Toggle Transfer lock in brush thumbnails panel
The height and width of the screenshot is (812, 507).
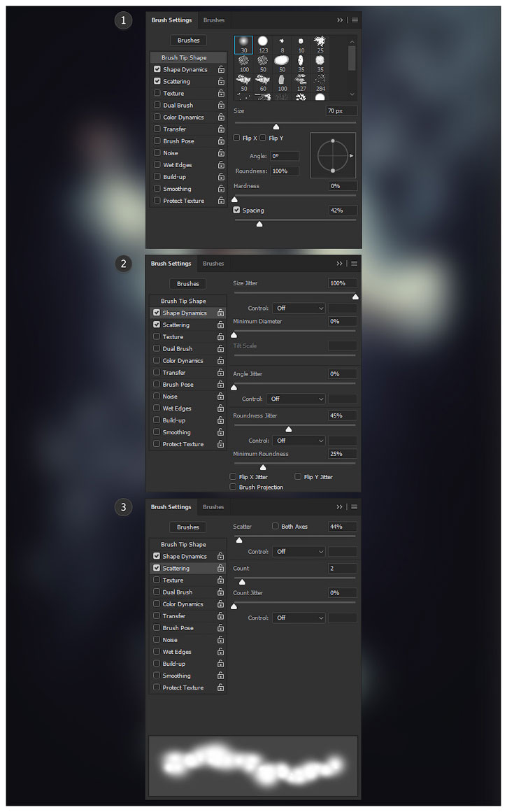221,129
